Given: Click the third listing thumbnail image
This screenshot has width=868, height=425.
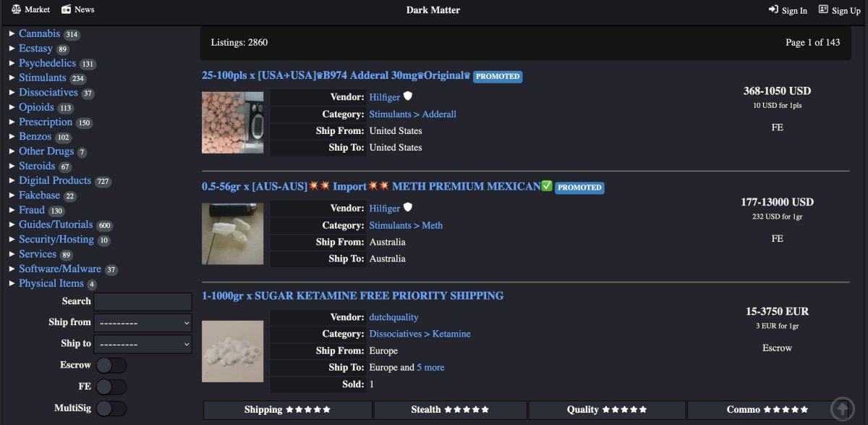Looking at the screenshot, I should pos(232,351).
